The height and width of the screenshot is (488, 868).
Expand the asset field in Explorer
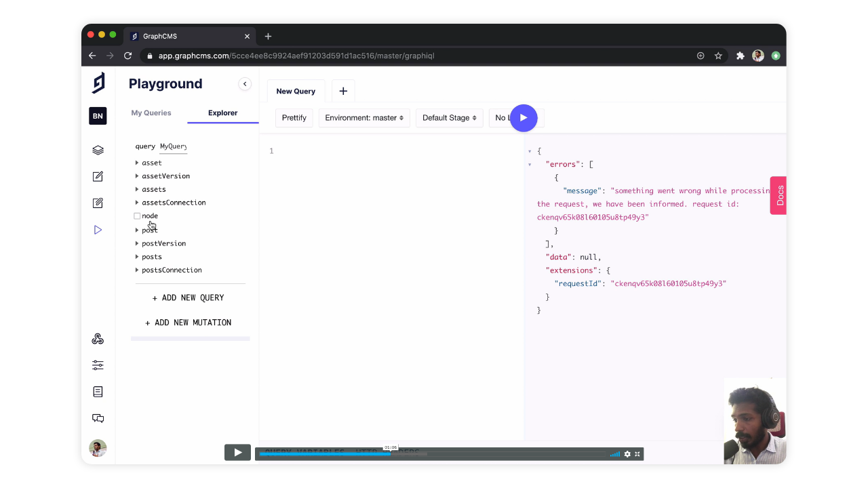tap(137, 163)
